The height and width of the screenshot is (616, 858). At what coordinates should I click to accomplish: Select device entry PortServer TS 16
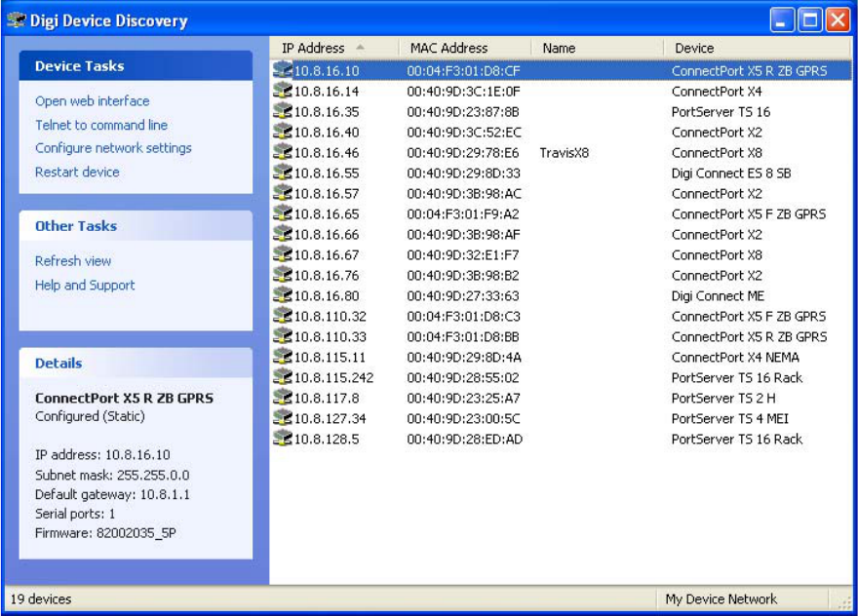coord(721,112)
